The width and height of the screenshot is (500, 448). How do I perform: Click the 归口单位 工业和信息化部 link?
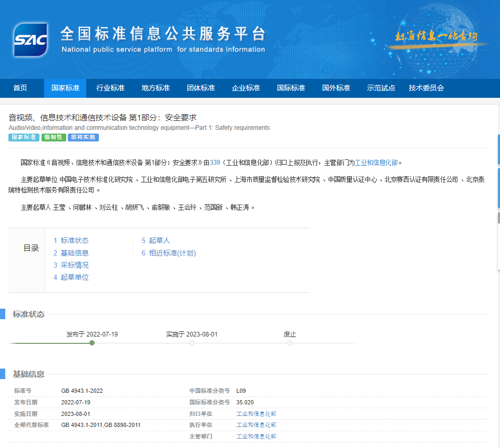256,413
